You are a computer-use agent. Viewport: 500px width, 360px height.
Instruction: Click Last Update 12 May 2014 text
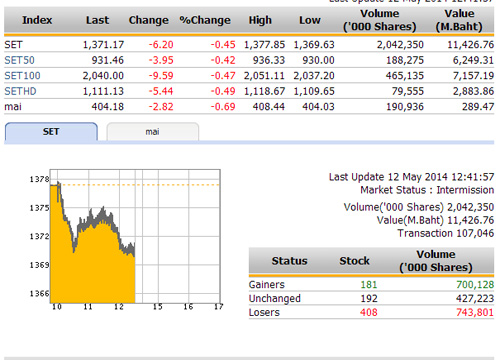(411, 177)
